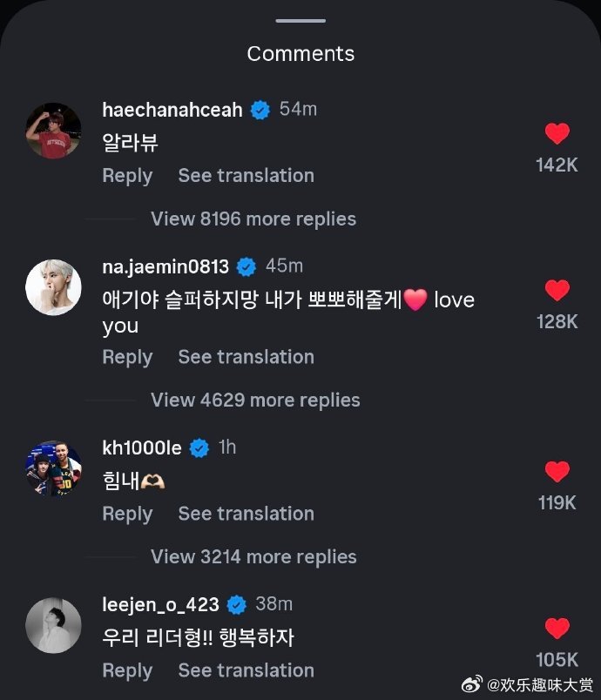The image size is (601, 700).
Task: Tap the verified badge beside na.jaemin0813
Action: 246,267
